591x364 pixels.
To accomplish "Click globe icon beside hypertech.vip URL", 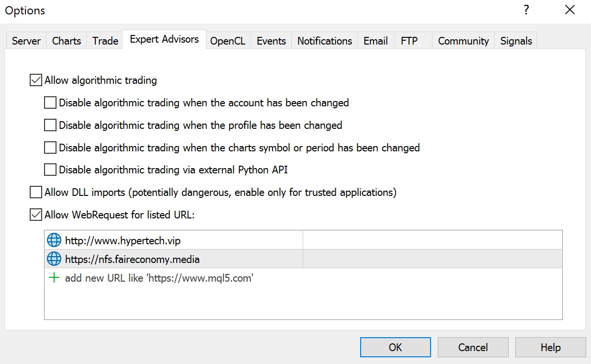I will [x=54, y=240].
